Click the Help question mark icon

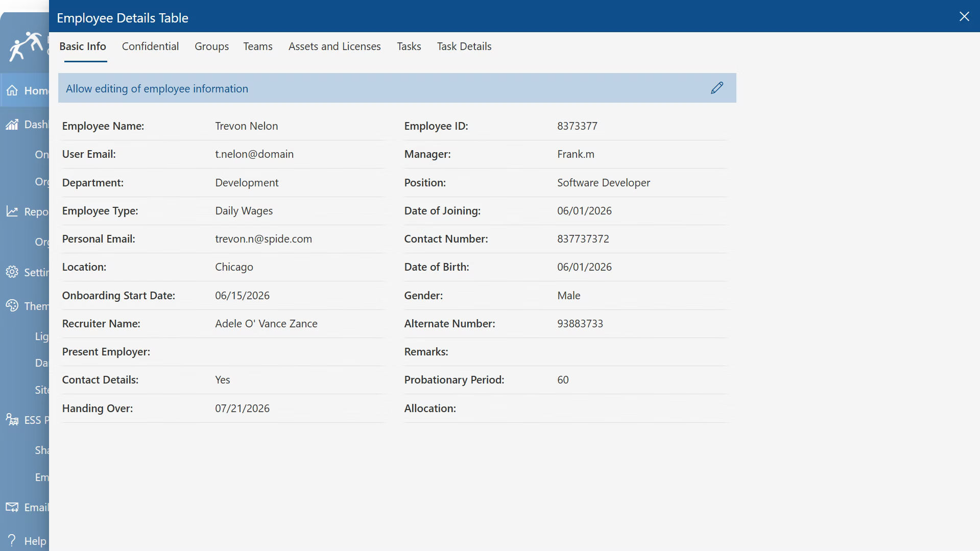point(12,540)
